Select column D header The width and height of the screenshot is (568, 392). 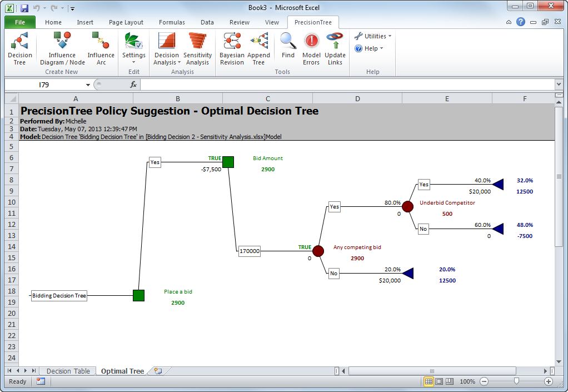click(357, 98)
